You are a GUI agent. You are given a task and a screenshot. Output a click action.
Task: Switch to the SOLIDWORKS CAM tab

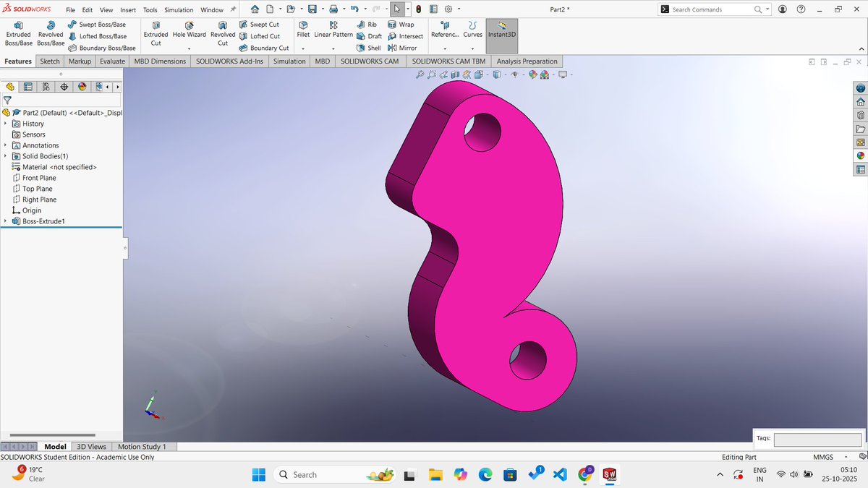(x=370, y=61)
